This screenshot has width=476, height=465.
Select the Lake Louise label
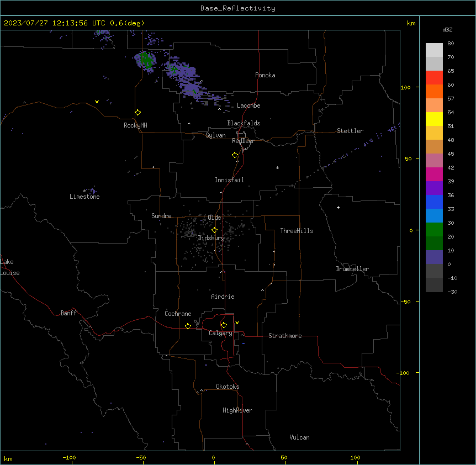click(10, 267)
